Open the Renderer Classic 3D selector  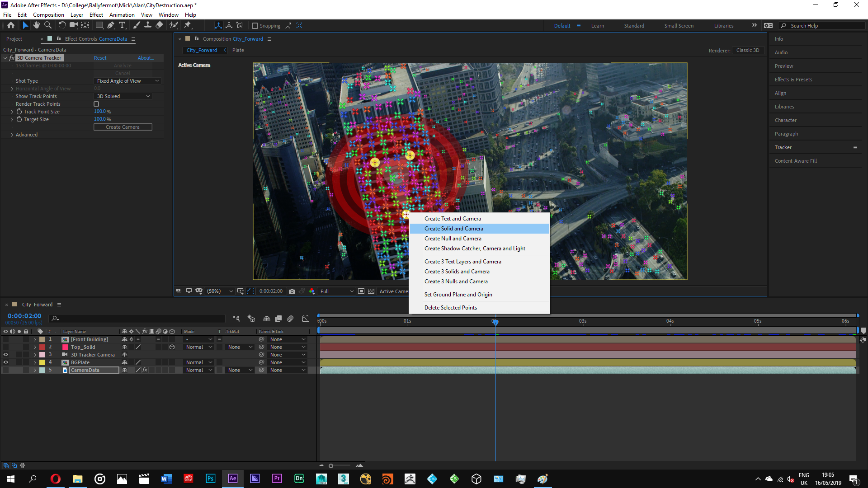coord(748,50)
